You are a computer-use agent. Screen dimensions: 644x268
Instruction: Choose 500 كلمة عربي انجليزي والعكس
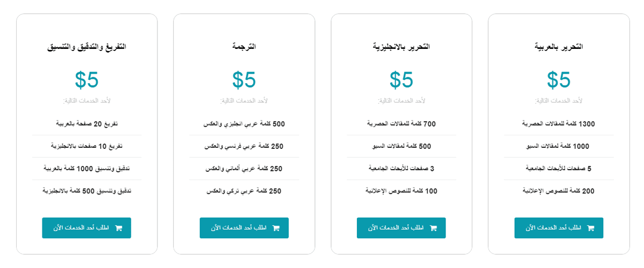[244, 124]
